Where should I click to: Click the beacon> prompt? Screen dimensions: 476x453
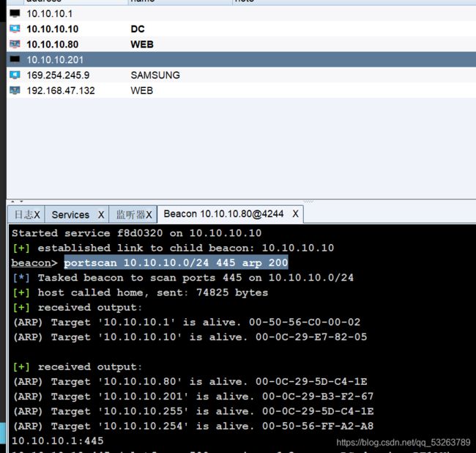(34, 263)
